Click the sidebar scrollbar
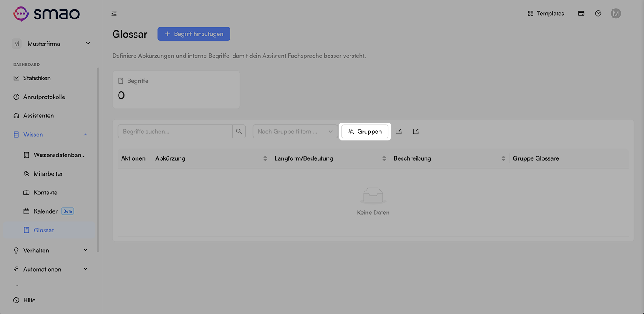The height and width of the screenshot is (314, 644). pyautogui.click(x=98, y=160)
